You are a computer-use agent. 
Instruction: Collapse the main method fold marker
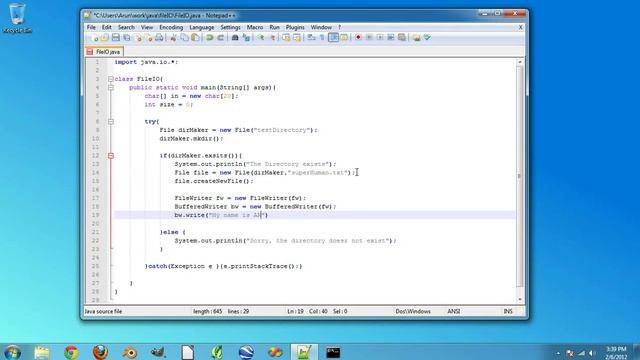[111, 87]
